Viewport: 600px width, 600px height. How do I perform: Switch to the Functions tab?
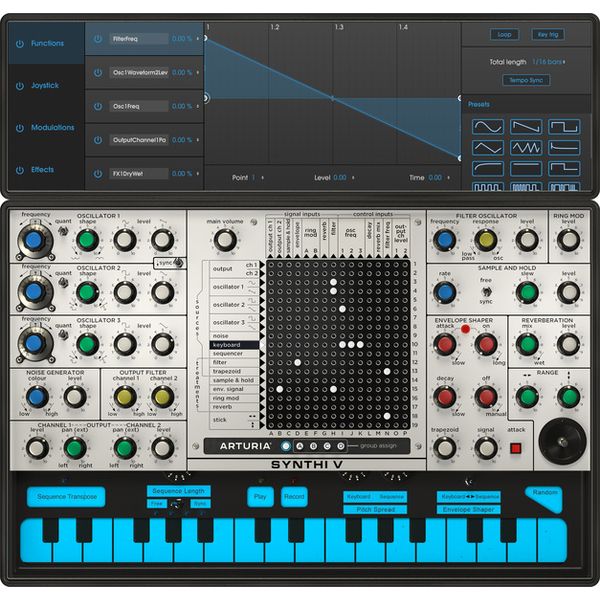coord(47,43)
